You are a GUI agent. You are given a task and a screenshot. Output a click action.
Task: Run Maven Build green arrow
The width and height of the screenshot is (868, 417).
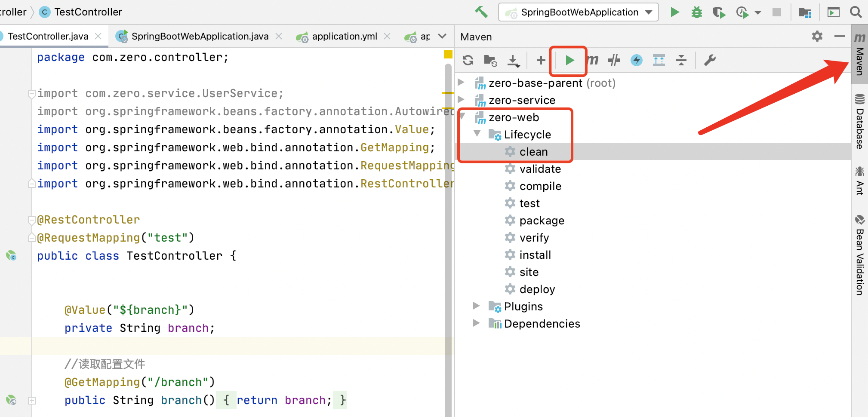(569, 60)
